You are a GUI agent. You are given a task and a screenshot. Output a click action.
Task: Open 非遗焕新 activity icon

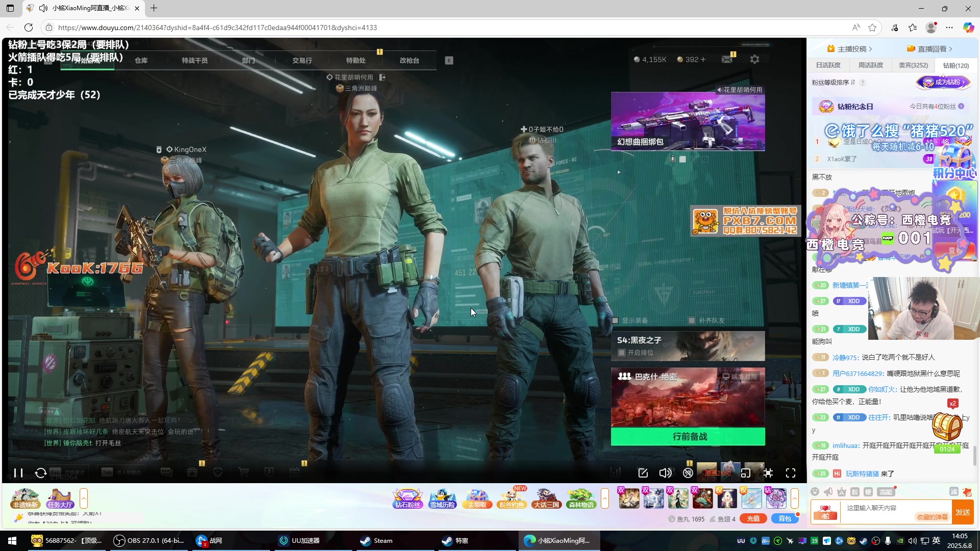coord(25,498)
